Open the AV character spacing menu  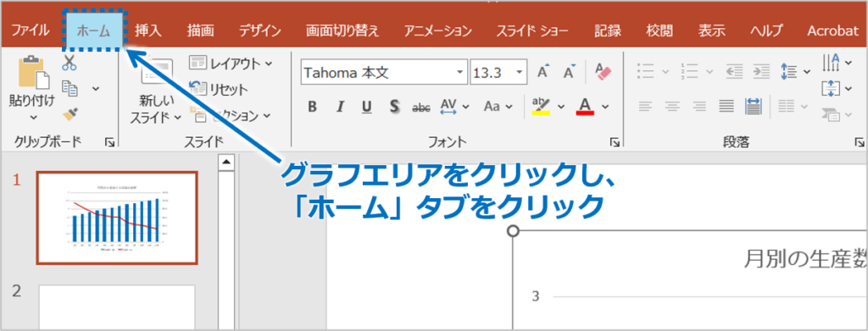click(454, 106)
